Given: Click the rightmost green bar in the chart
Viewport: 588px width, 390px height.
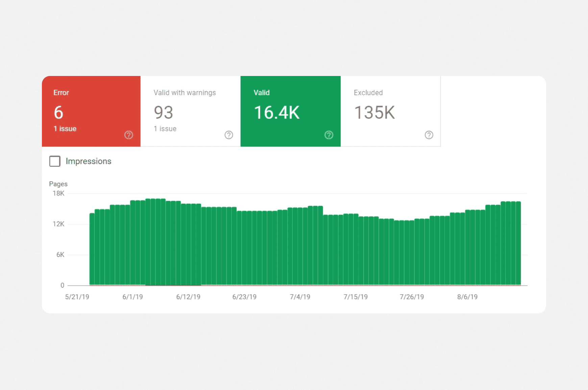Looking at the screenshot, I should tap(518, 243).
